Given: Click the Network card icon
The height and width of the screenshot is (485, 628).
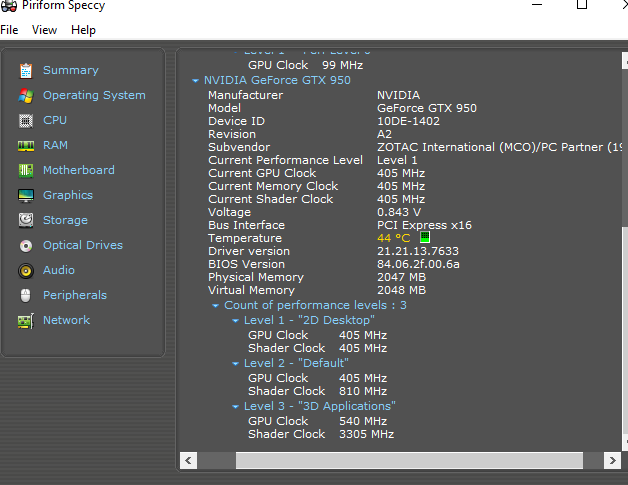Looking at the screenshot, I should tap(26, 321).
